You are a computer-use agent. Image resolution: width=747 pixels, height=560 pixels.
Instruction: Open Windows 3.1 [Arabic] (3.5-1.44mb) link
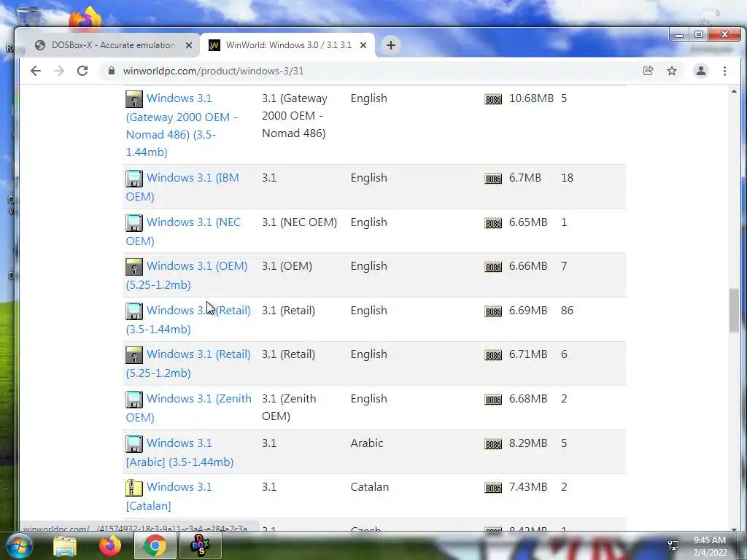(x=179, y=452)
